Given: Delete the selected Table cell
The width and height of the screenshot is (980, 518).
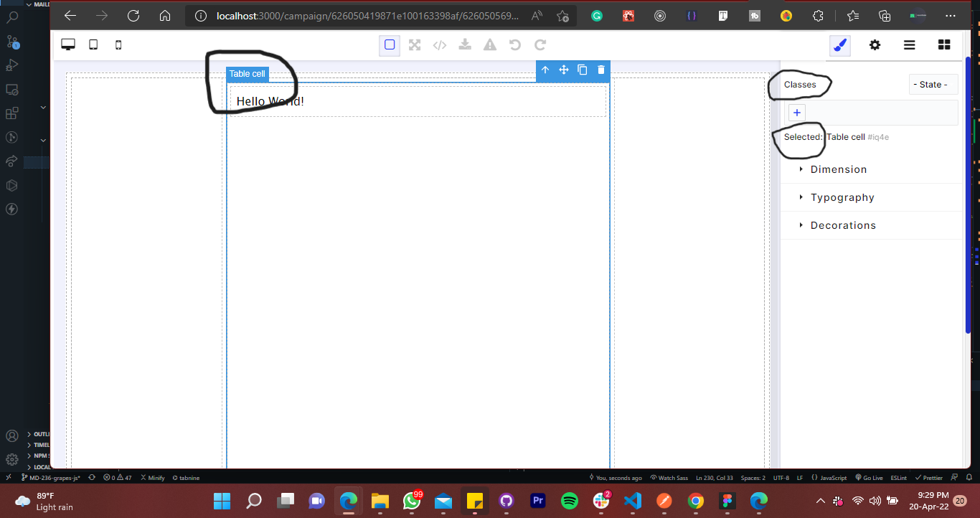Looking at the screenshot, I should coord(601,70).
